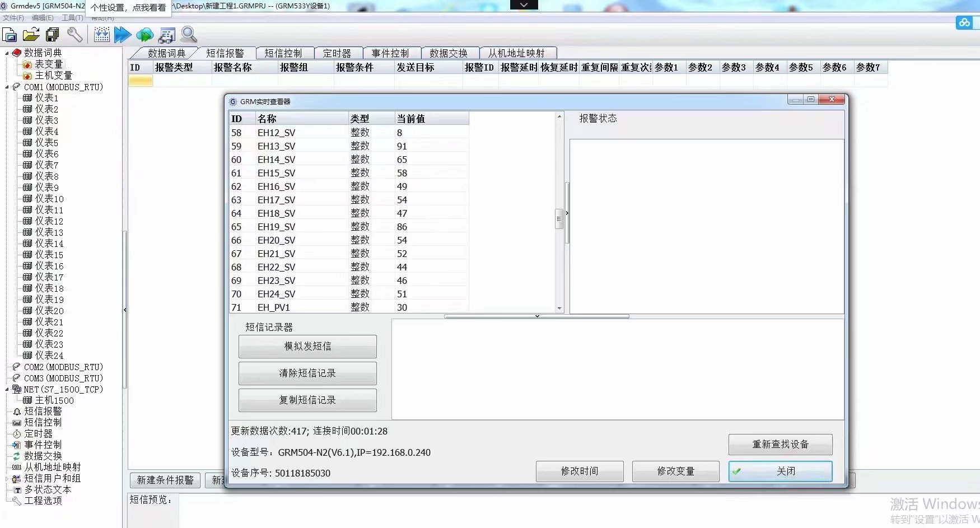Viewport: 980px width, 528px height.
Task: Click the dotted grid toolbar icon
Action: (101, 35)
